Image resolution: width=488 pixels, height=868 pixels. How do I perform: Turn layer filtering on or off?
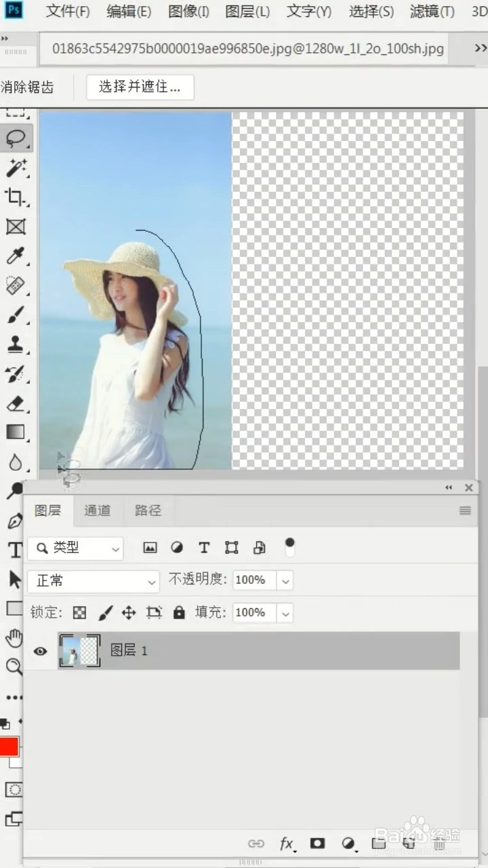click(290, 547)
